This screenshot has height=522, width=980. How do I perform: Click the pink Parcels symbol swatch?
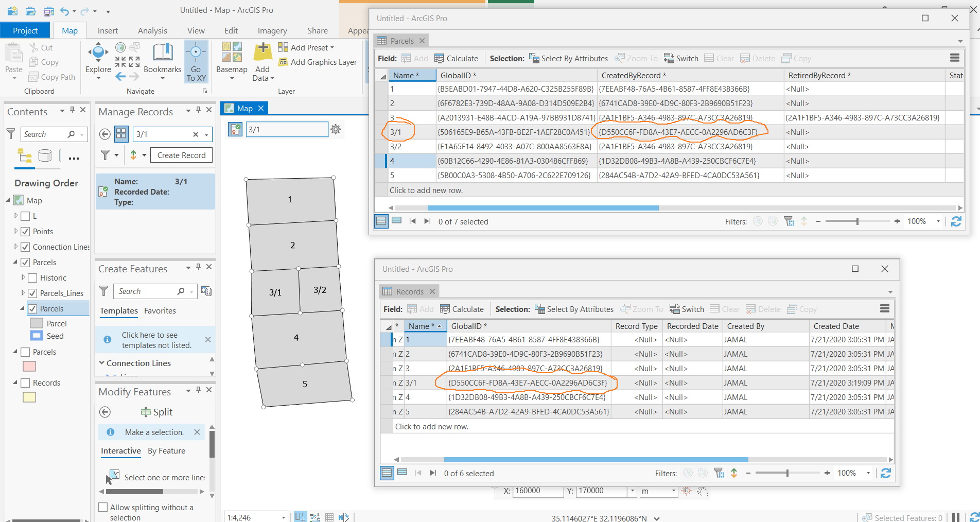point(29,367)
